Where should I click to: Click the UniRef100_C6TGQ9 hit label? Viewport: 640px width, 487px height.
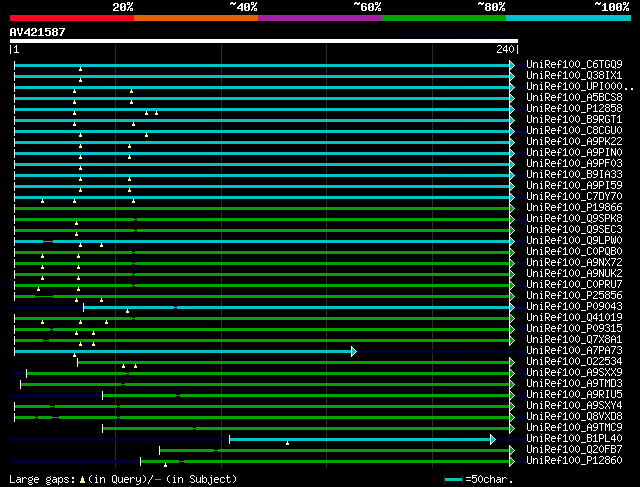pos(574,64)
